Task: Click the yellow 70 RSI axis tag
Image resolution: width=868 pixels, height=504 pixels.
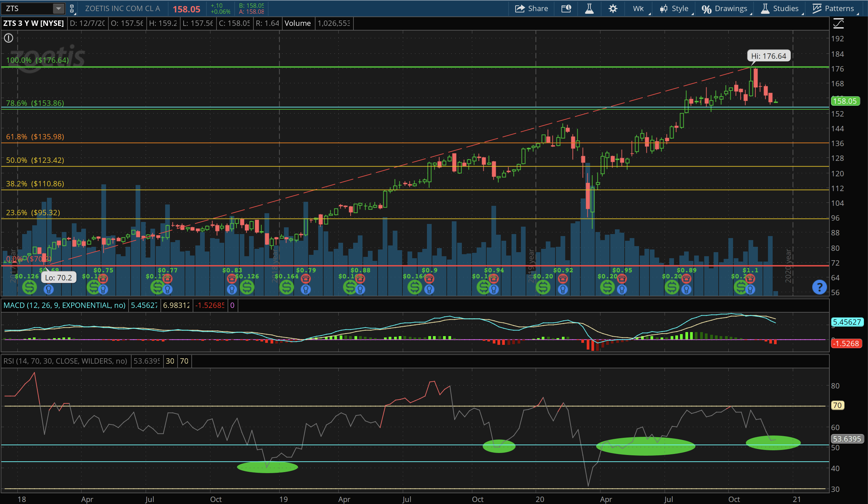Action: [x=837, y=406]
